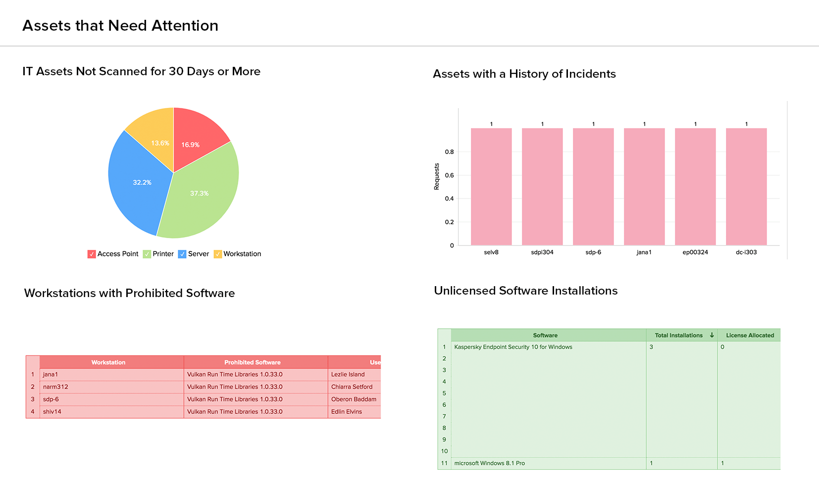
Task: Click the sort arrow beside Total Installations
Action: point(712,335)
